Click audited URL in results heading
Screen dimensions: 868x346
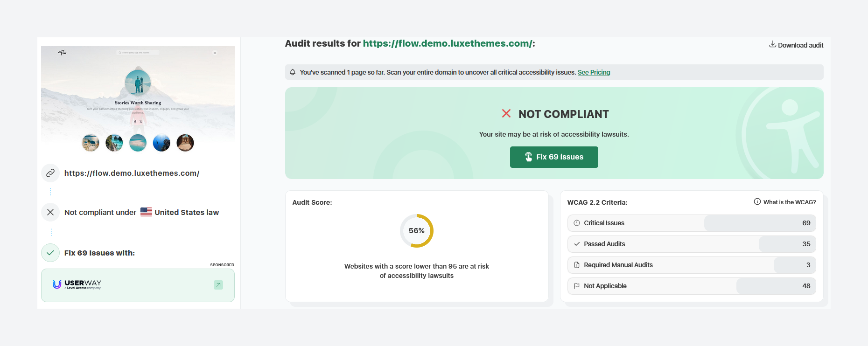pos(447,43)
